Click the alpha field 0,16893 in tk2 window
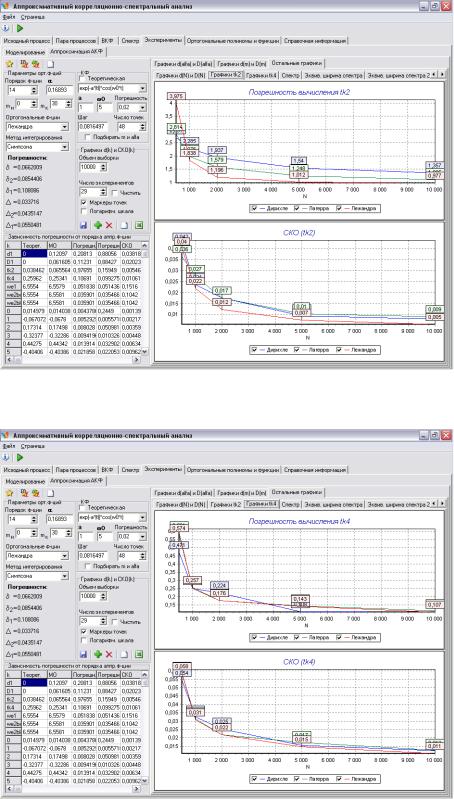This screenshot has width=454, height=799. tap(60, 90)
